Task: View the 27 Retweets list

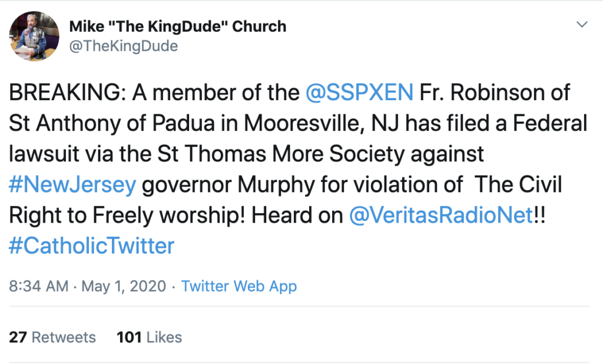Action: pyautogui.click(x=52, y=337)
